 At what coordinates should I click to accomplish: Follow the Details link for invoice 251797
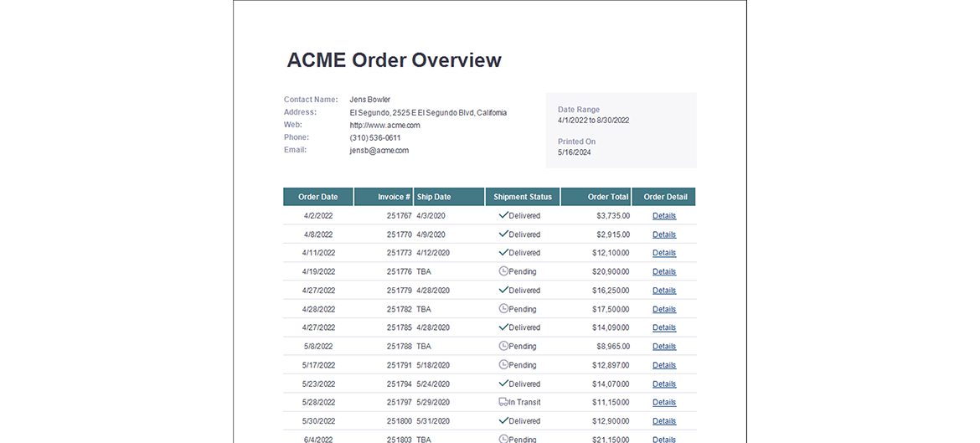(664, 403)
